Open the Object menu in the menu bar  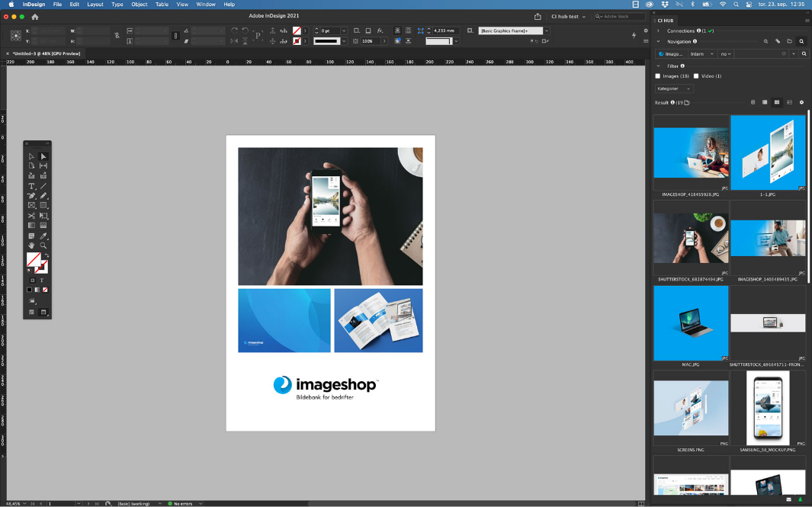[139, 5]
